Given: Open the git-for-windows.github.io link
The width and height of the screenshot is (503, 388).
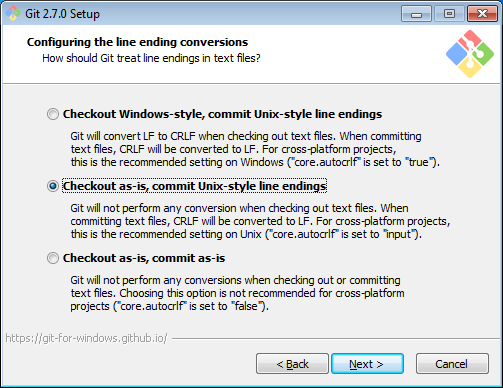Looking at the screenshot, I should click(x=86, y=338).
